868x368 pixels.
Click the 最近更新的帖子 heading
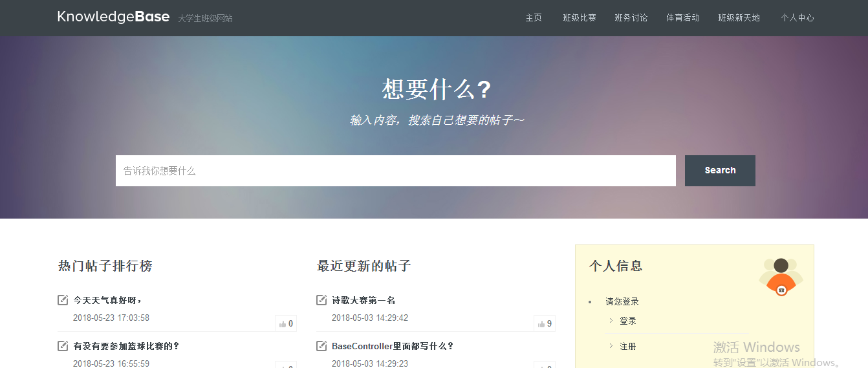coord(364,266)
